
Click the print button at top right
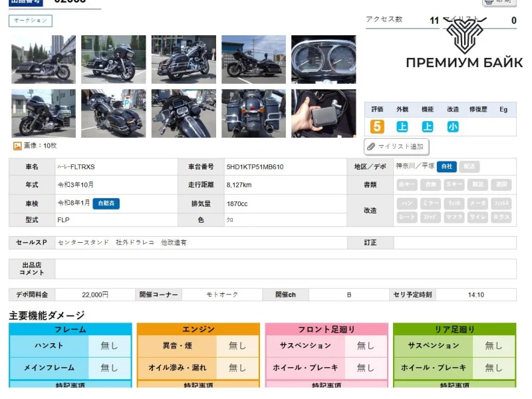point(499,2)
